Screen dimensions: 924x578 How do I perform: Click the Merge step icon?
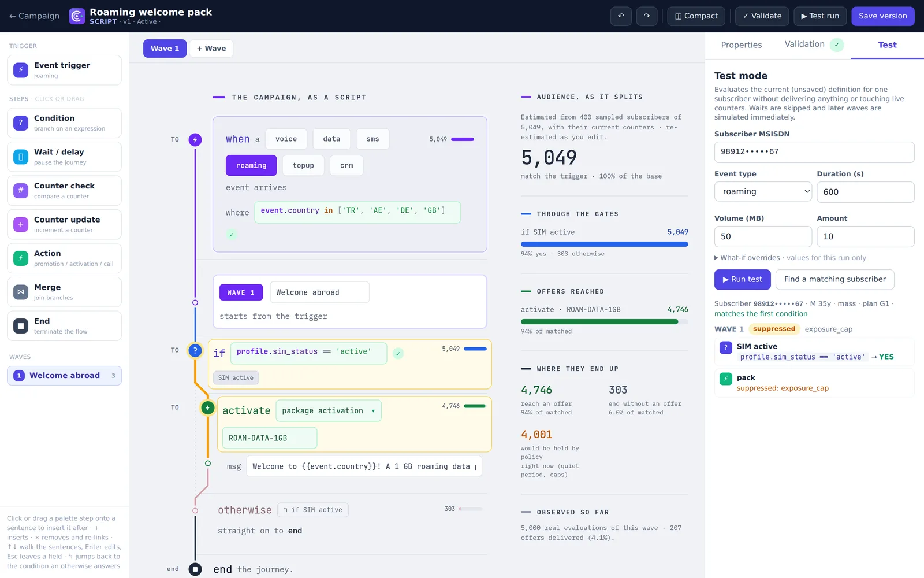(x=21, y=292)
